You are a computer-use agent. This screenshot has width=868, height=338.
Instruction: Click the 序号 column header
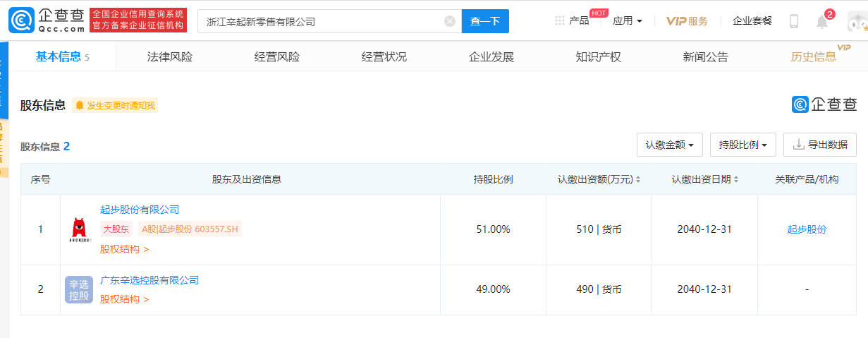[x=40, y=179]
